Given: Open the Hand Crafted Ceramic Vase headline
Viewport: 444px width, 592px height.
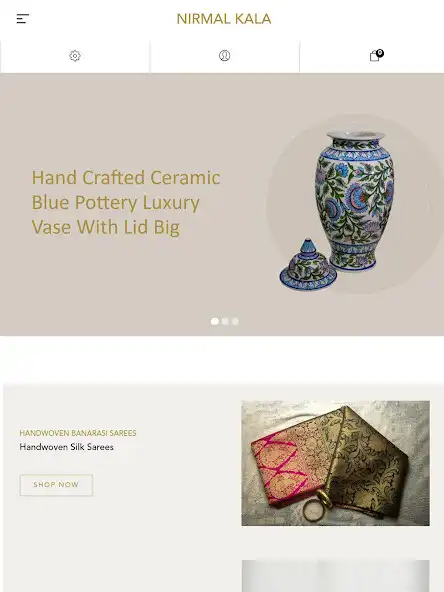Looking at the screenshot, I should point(126,202).
